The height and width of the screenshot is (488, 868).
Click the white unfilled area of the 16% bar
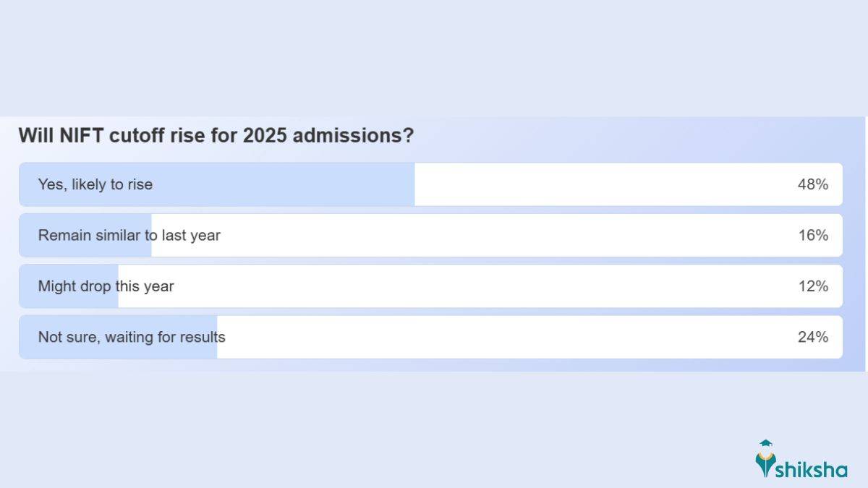(x=506, y=236)
